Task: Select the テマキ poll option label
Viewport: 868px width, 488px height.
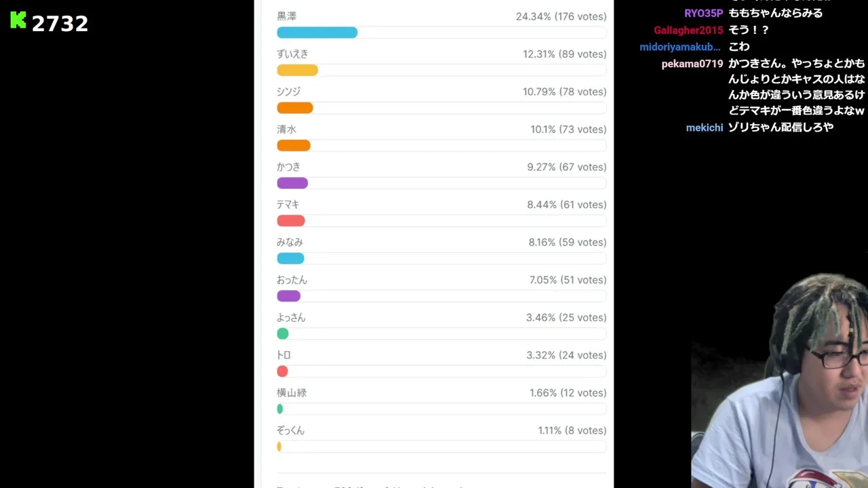Action: coord(288,205)
